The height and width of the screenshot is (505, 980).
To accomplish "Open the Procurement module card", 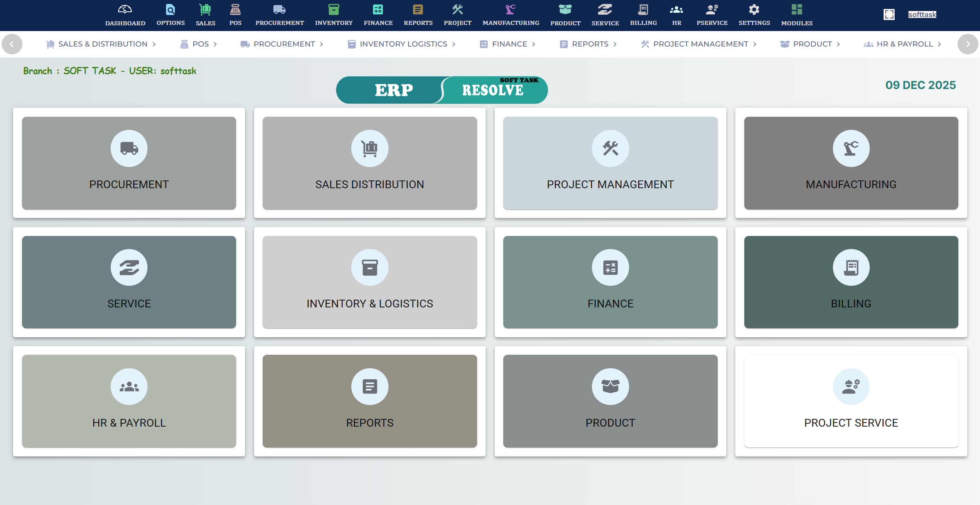I will [x=129, y=163].
